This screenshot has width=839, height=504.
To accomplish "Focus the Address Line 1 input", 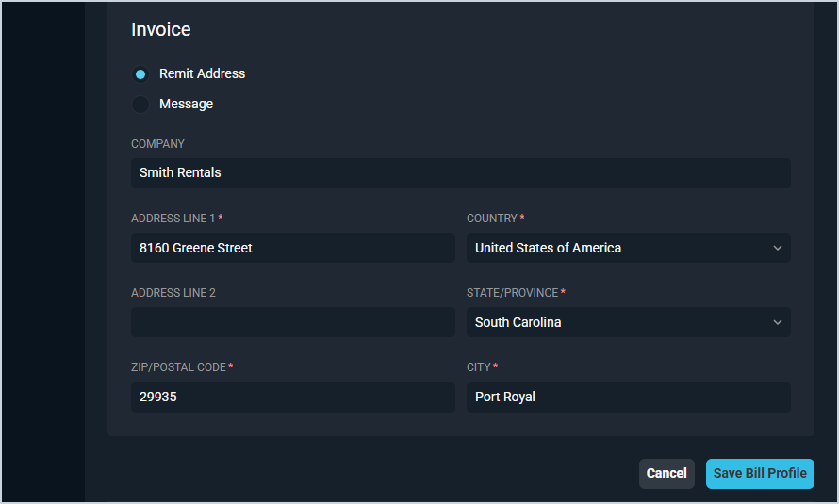I will [292, 248].
